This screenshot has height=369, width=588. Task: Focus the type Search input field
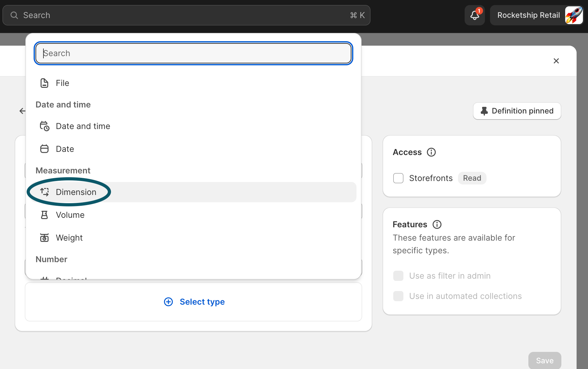193,53
